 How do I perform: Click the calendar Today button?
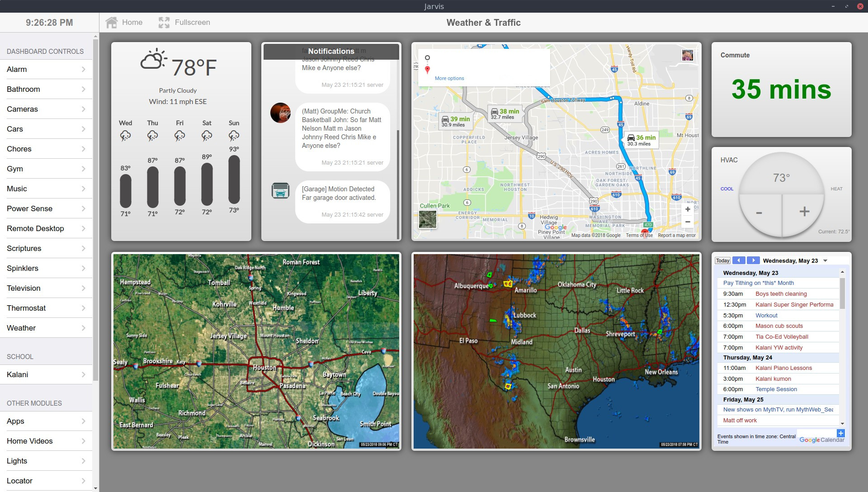pyautogui.click(x=722, y=261)
